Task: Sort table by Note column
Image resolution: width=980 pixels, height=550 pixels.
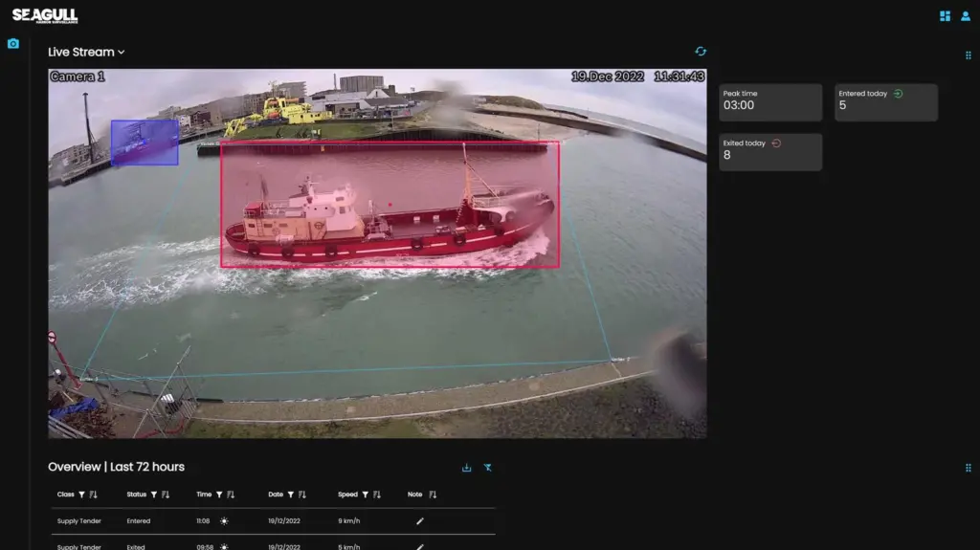Action: [433, 495]
